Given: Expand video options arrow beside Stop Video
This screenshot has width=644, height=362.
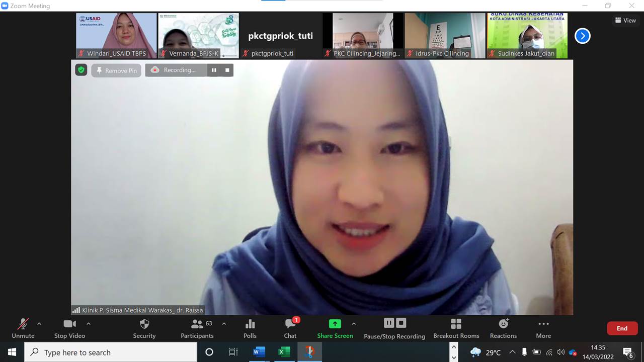Looking at the screenshot, I should (89, 324).
